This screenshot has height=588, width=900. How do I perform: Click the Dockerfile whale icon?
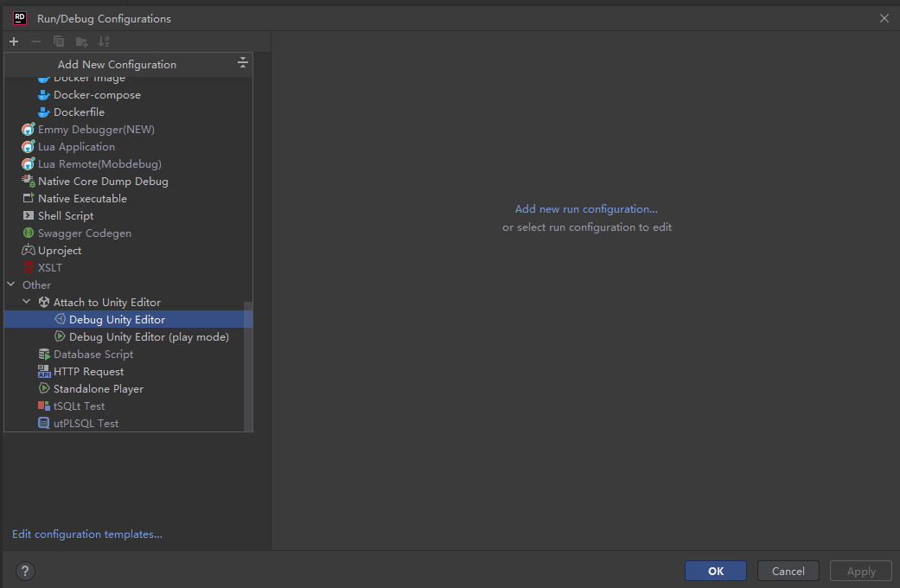[x=43, y=112]
